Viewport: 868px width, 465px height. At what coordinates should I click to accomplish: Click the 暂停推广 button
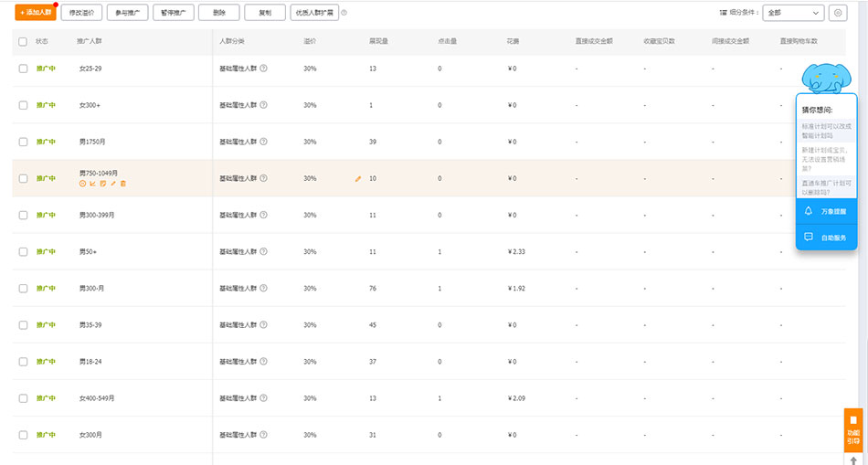pos(174,13)
